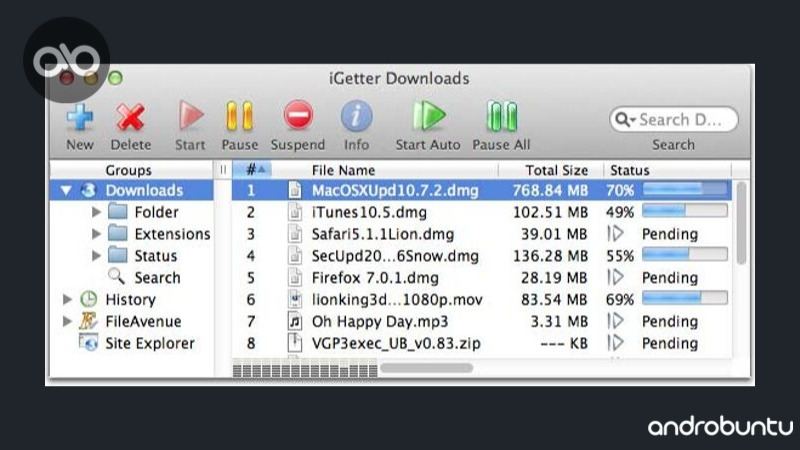Click the Search magnifier icon in the Groups list
This screenshot has height=450, width=800.
[x=116, y=277]
